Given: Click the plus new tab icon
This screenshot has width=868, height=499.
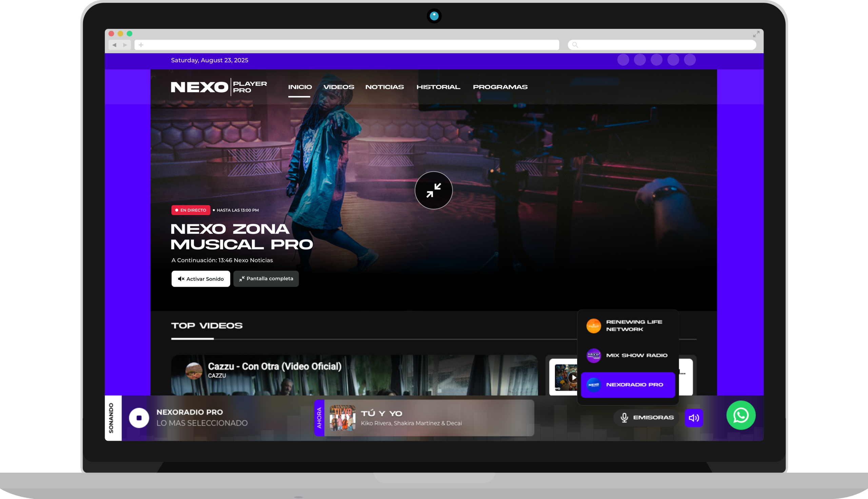Looking at the screenshot, I should tap(141, 45).
